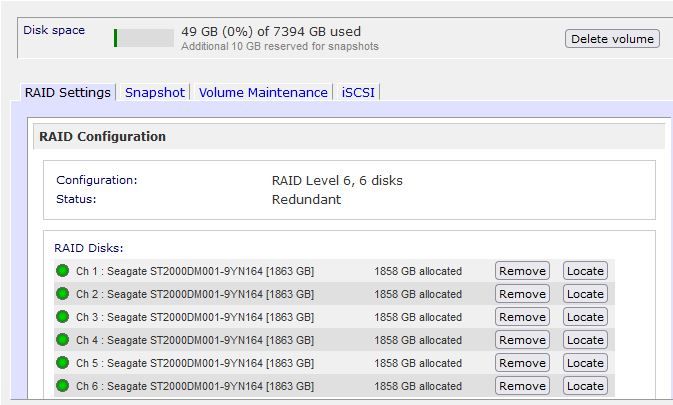The height and width of the screenshot is (405, 673).
Task: Select the RAID Settings tab
Action: pos(68,92)
